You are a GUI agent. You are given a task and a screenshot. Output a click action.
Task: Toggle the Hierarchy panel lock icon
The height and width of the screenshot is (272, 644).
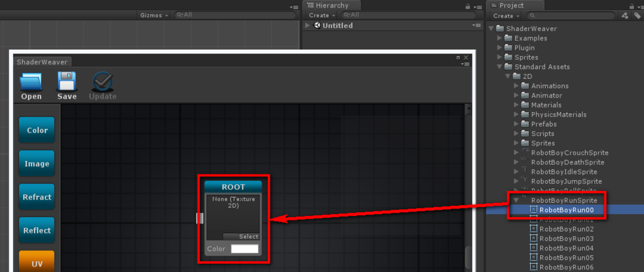[467, 6]
